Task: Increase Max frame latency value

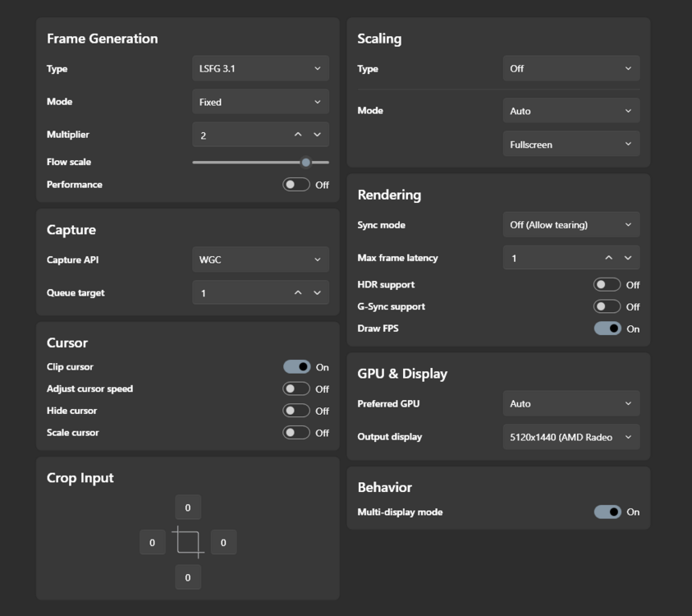Action: click(x=608, y=258)
